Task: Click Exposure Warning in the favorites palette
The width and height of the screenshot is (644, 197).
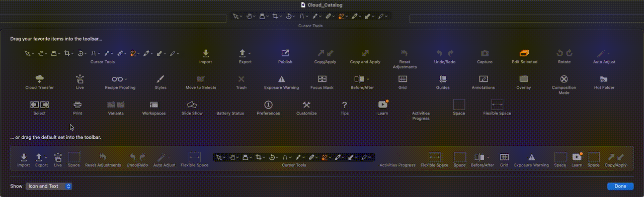Action: pos(281,82)
